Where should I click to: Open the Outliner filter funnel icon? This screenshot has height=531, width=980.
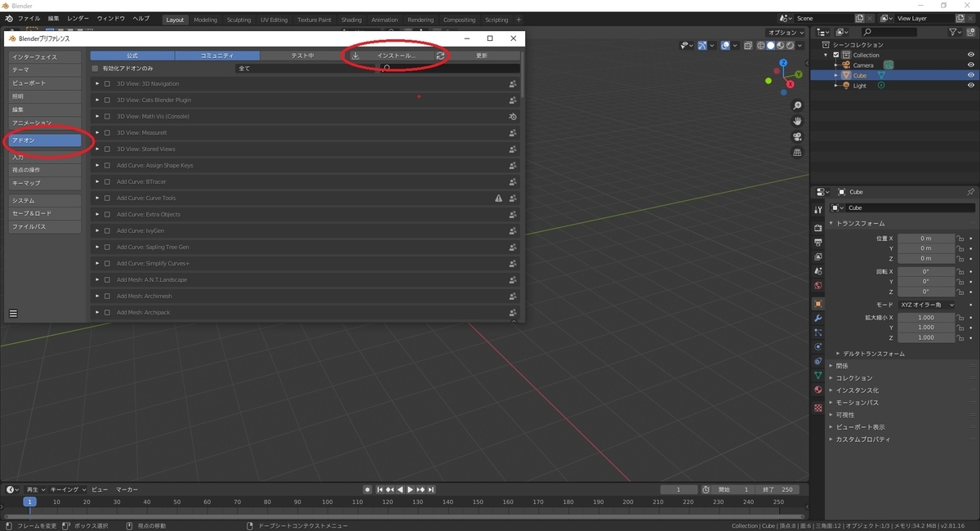tap(954, 32)
